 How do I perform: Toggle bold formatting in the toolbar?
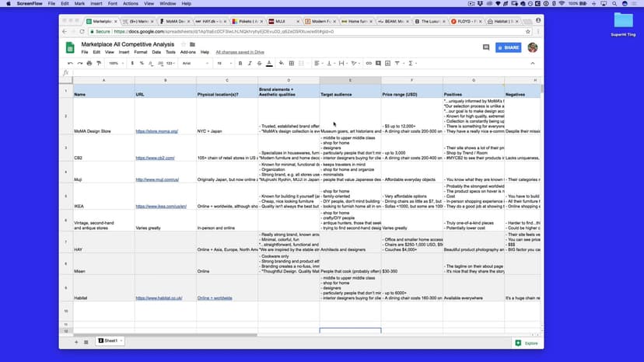tap(241, 63)
